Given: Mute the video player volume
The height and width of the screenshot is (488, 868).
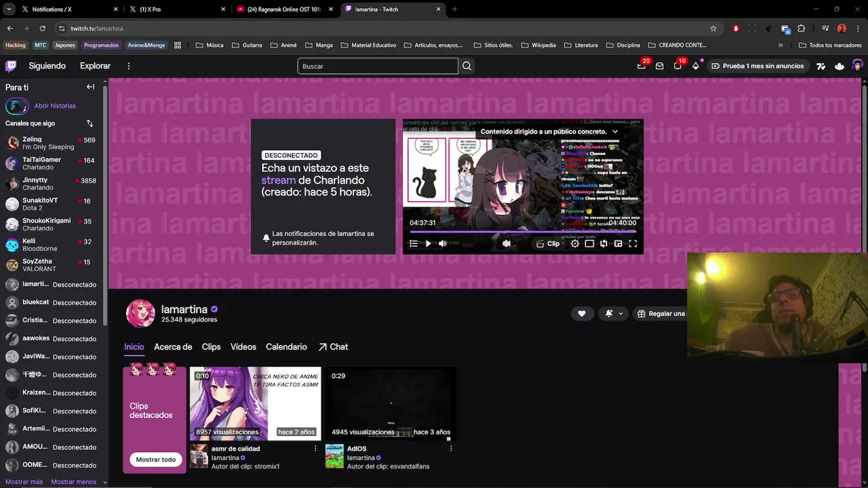Looking at the screenshot, I should [x=443, y=243].
